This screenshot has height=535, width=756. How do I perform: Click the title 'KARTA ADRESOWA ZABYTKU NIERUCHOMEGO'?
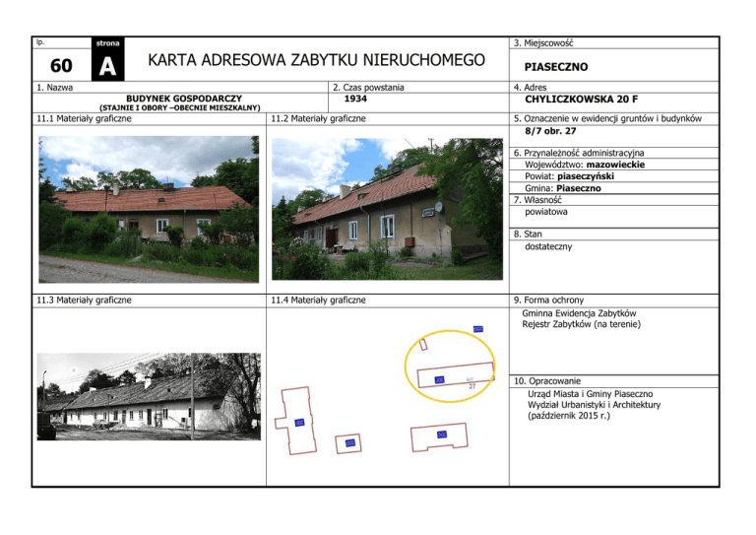click(316, 61)
